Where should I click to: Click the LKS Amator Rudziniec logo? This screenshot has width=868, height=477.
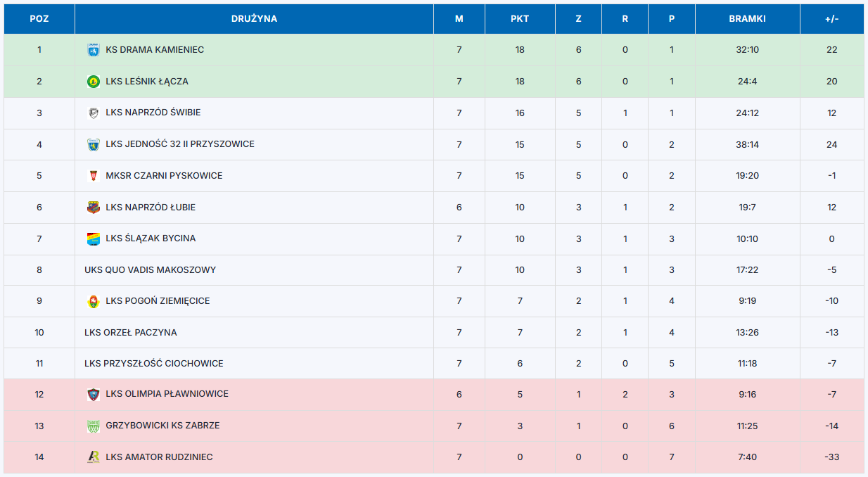[93, 457]
